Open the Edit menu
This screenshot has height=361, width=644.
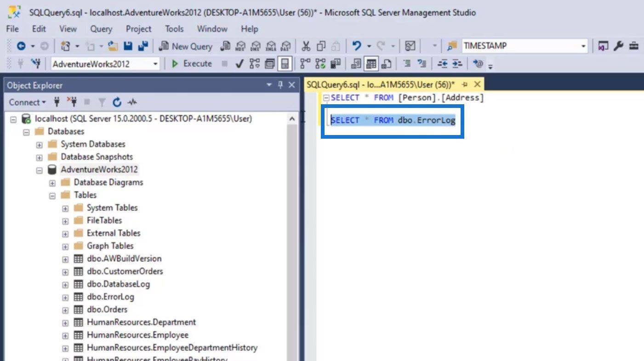click(x=39, y=29)
